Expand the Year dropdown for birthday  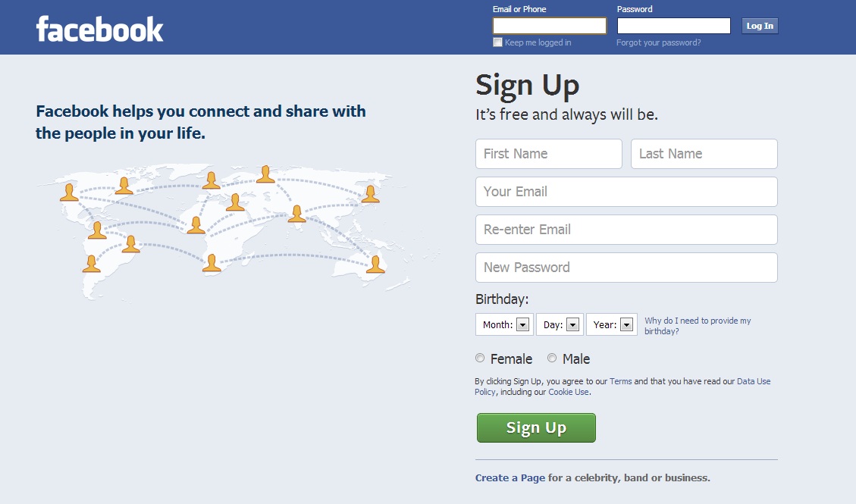(611, 324)
